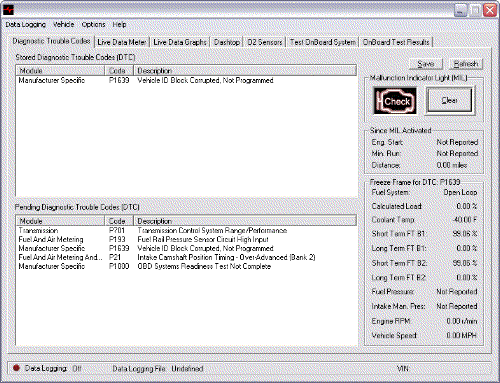
Task: Select pending code P701
Action: pyautogui.click(x=117, y=230)
